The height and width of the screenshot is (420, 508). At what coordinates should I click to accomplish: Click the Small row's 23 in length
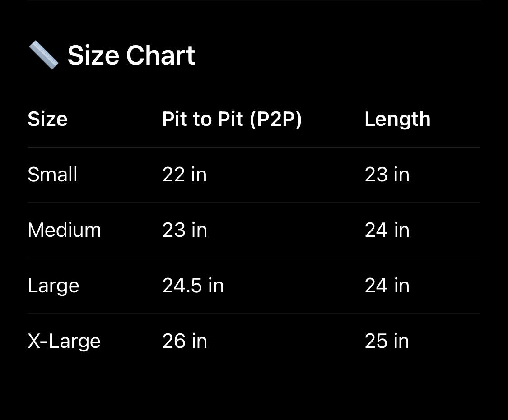tap(387, 175)
